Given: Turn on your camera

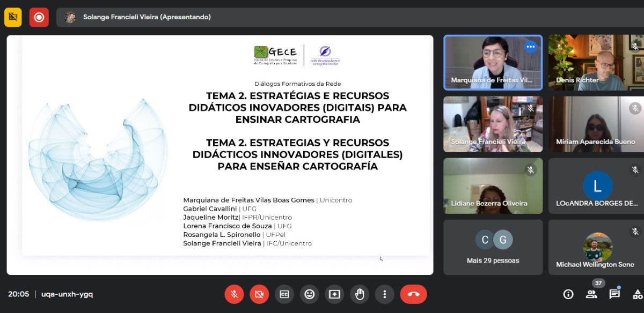Looking at the screenshot, I should pyautogui.click(x=259, y=294).
